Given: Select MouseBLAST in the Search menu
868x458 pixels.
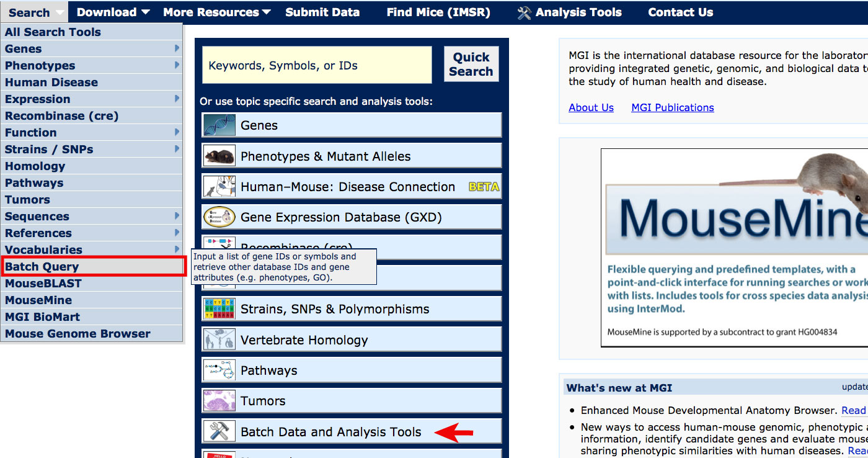Looking at the screenshot, I should pos(92,284).
